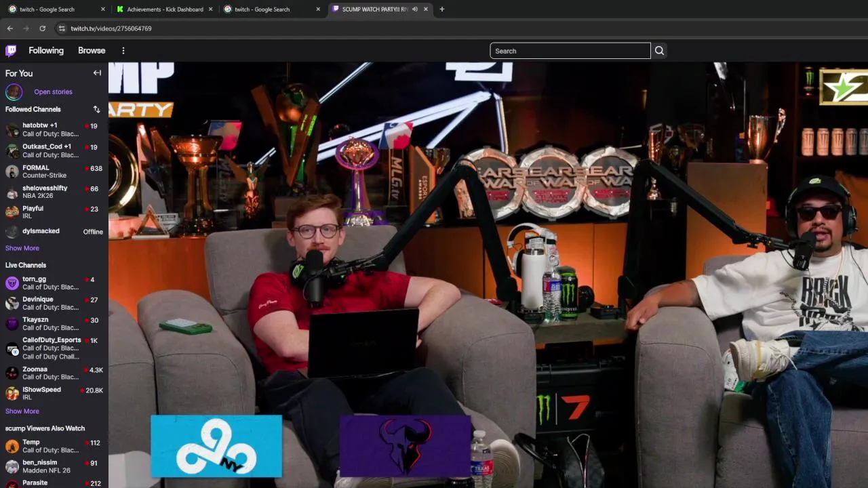This screenshot has width=868, height=488.
Task: Click Outkast_Cod +1 channel name
Action: coord(47,146)
